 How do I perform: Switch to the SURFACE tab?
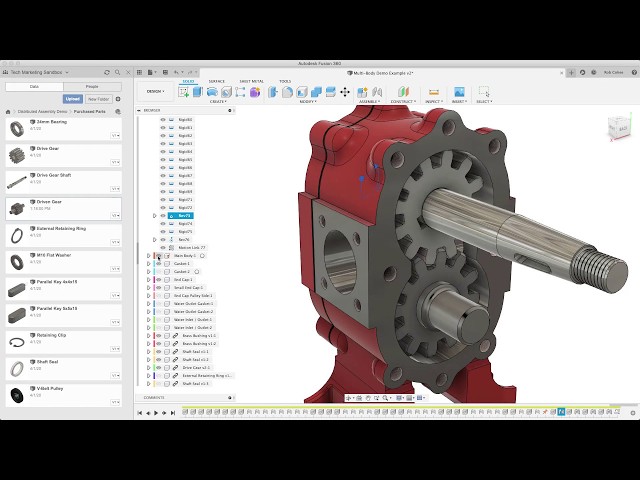coord(217,82)
